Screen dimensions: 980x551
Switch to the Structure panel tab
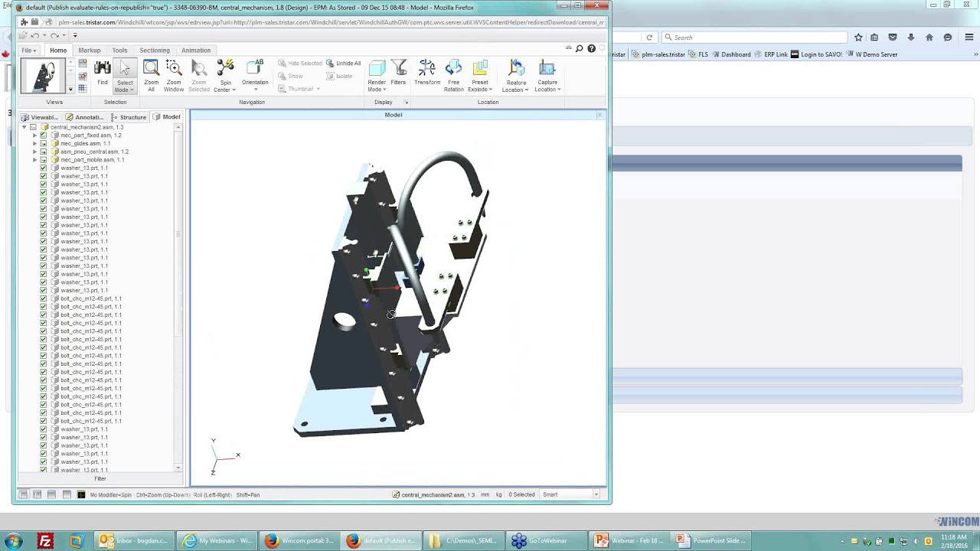pyautogui.click(x=129, y=117)
